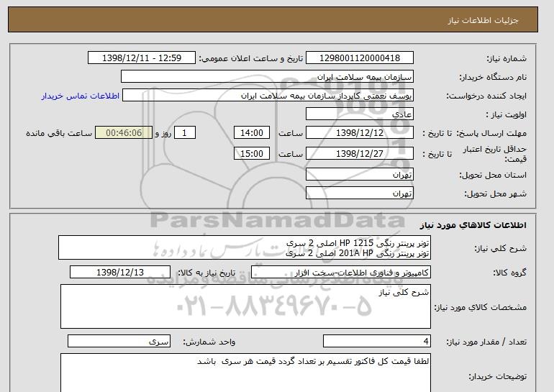
Task: Click unit of count field سری
Action: (x=119, y=342)
